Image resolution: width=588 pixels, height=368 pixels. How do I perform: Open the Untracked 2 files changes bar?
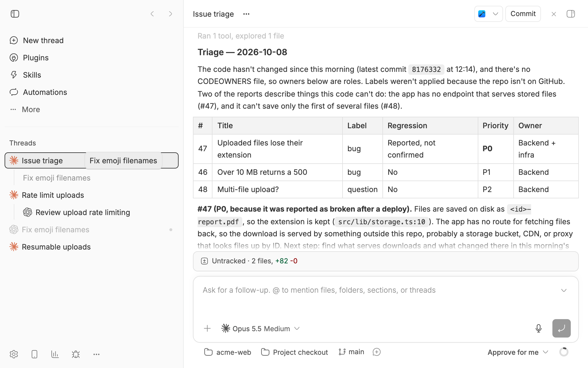(386, 261)
